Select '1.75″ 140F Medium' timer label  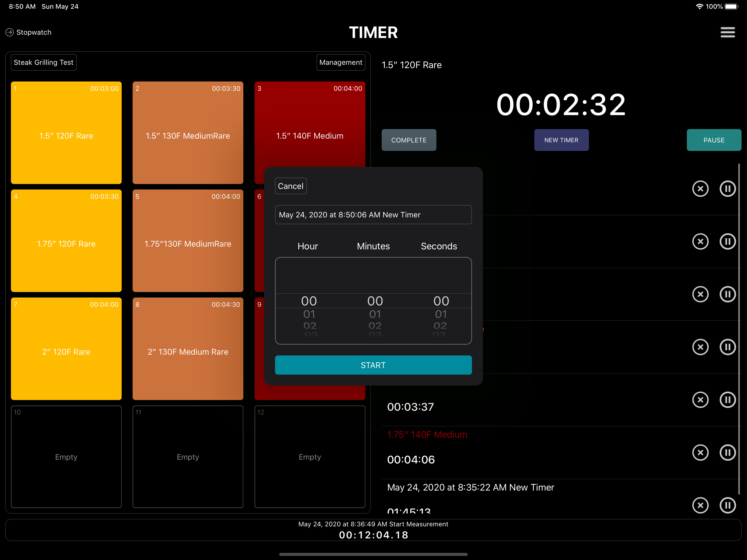click(x=427, y=434)
